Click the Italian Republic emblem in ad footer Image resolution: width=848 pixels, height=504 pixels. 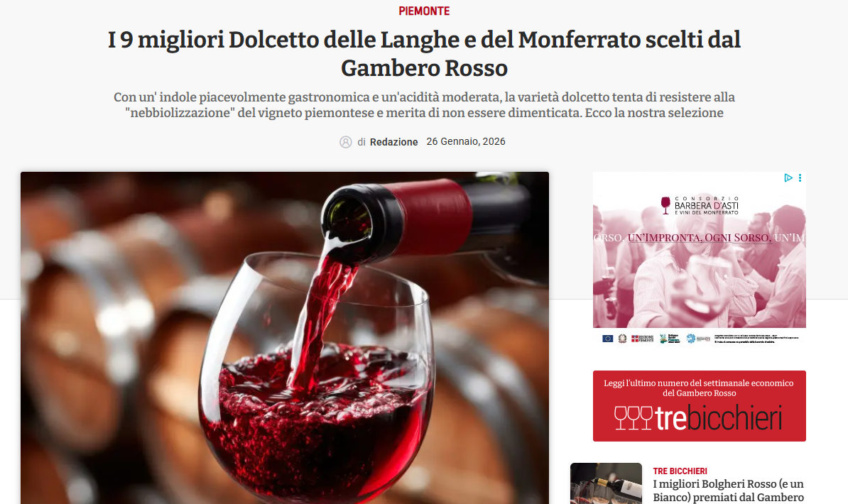coord(622,339)
